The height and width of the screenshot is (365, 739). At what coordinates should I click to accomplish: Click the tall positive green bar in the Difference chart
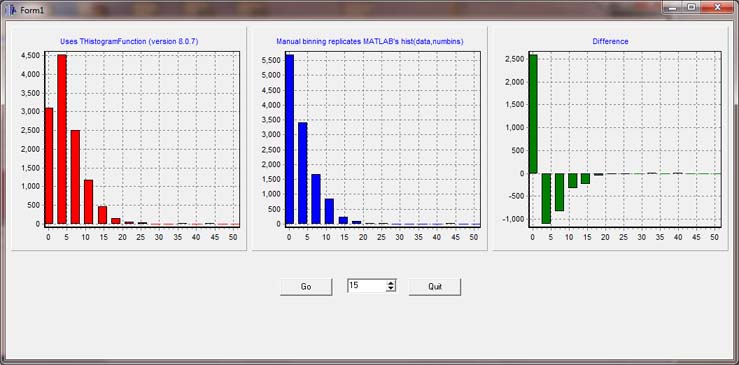533,114
